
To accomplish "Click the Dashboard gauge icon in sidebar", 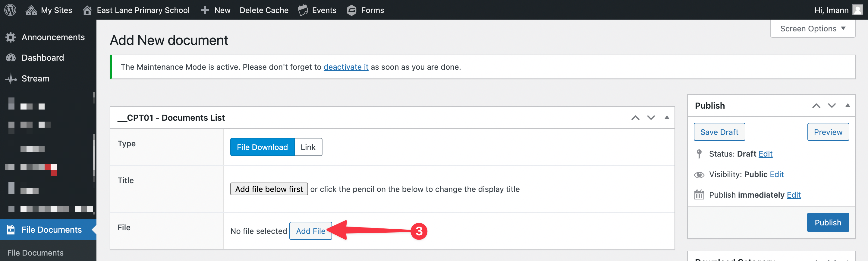I will 11,58.
